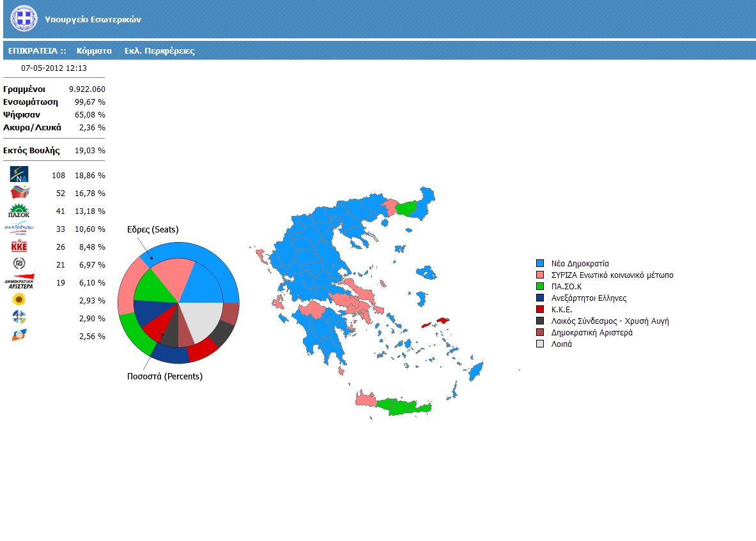Select the Χρυσή Αυγή meander logo

19,264
